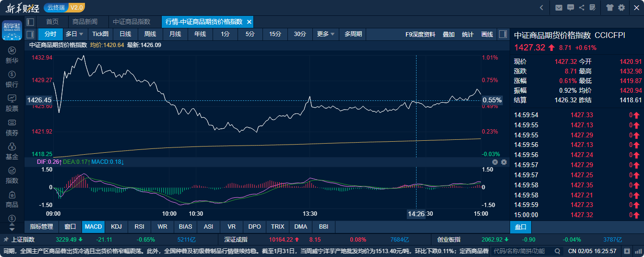Screen dimensions: 644x257
Task: Toggle 叠加 overlay comparison mode
Action: pos(448,34)
